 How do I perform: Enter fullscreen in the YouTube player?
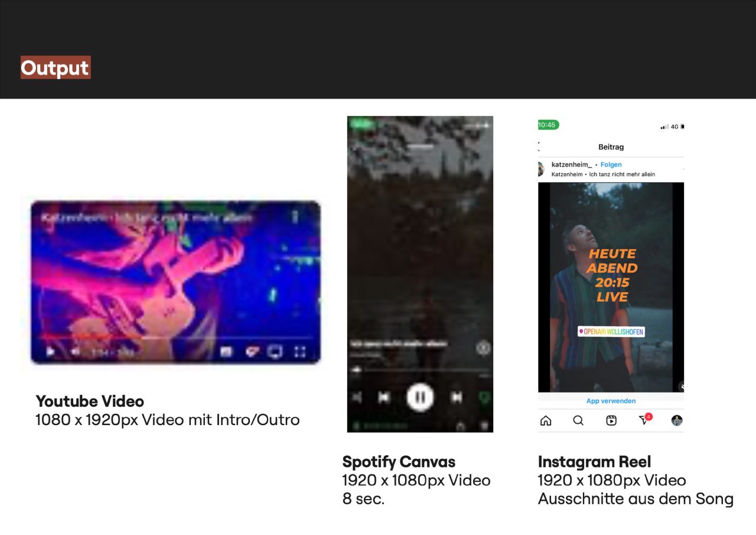click(300, 352)
